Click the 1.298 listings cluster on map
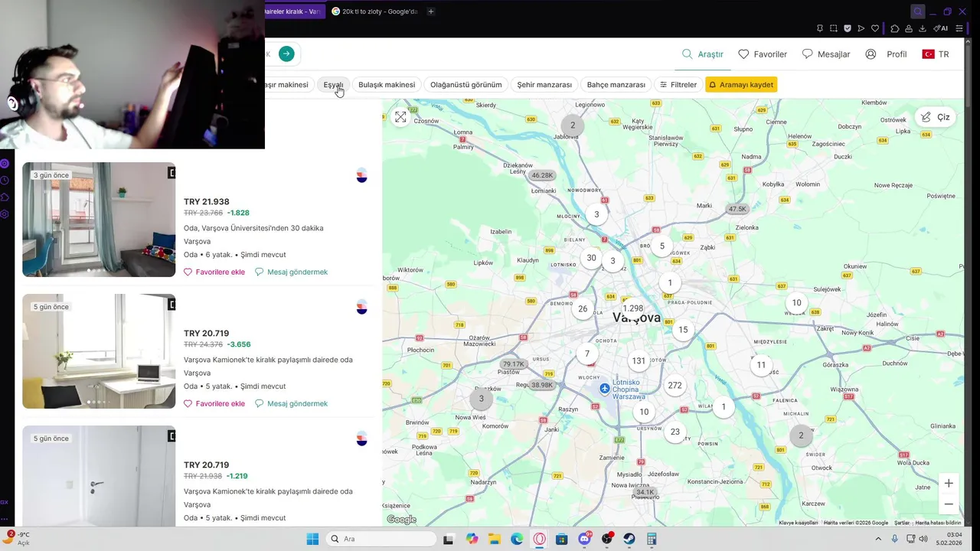 (633, 308)
